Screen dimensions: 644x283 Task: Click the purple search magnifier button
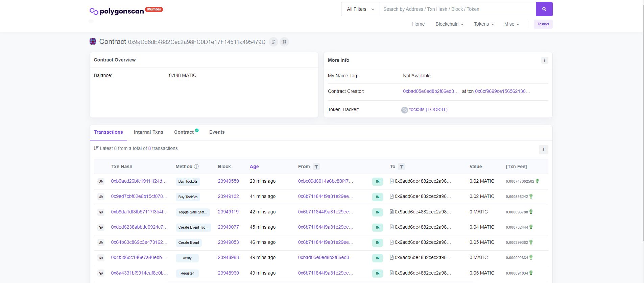pyautogui.click(x=544, y=9)
